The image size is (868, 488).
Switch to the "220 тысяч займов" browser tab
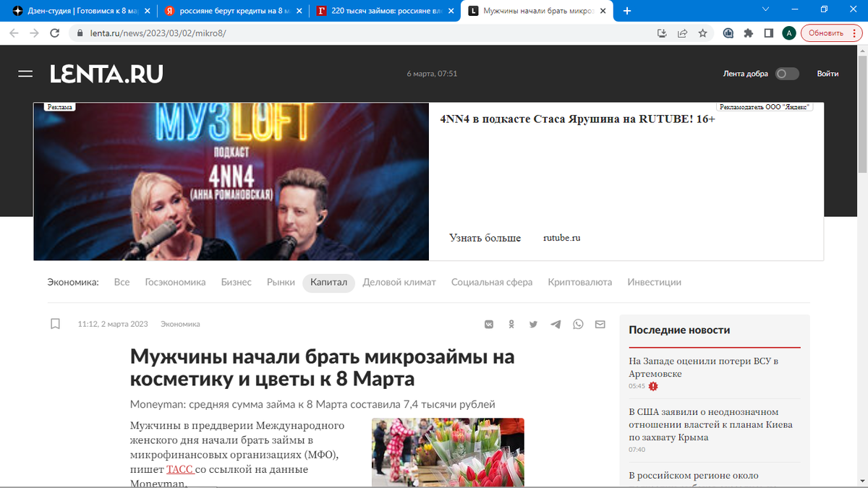pyautogui.click(x=383, y=11)
